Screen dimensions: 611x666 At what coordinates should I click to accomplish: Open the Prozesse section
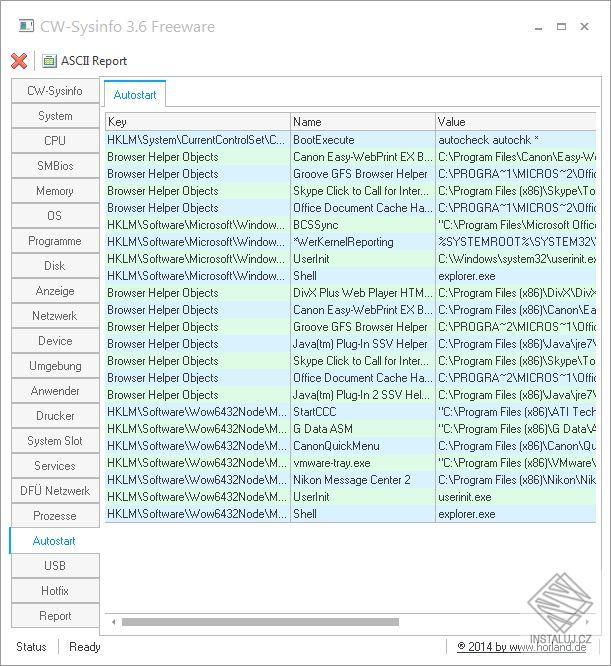(55, 516)
